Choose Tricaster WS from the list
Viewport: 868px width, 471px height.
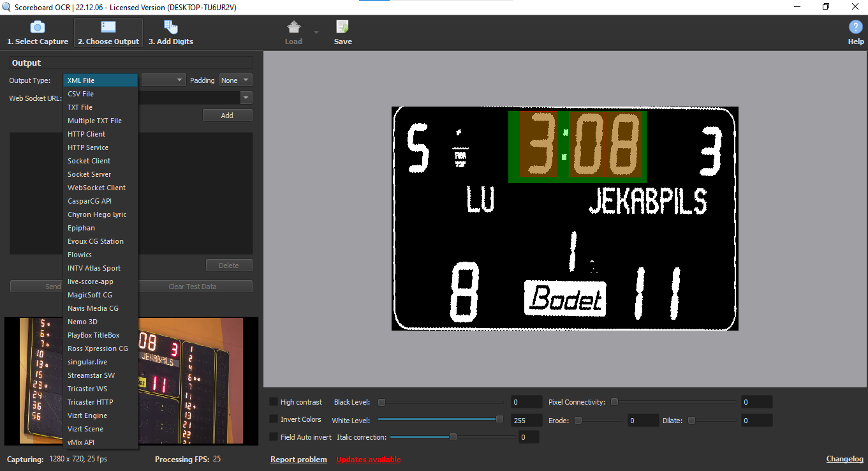pyautogui.click(x=100, y=389)
